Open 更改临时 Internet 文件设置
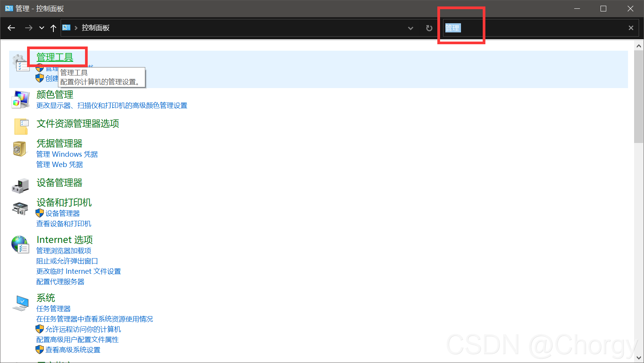Screen dimensions: 644x363 [79, 271]
